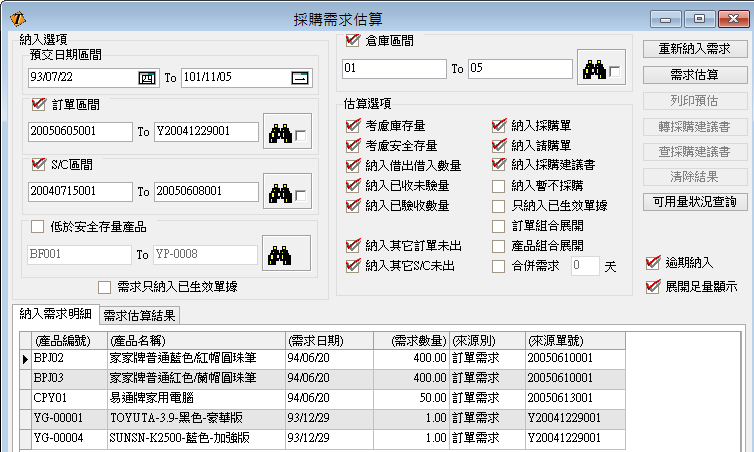Click the 產品編號 column header

(64, 338)
